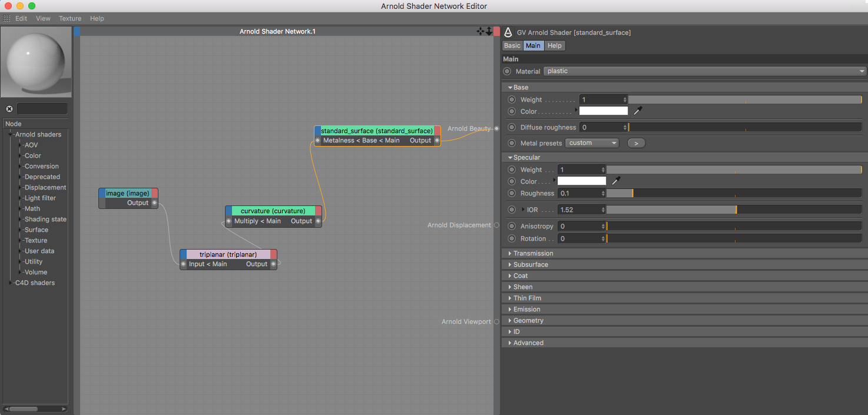The width and height of the screenshot is (868, 415).
Task: Open the Metal presets custom dropdown
Action: point(592,143)
